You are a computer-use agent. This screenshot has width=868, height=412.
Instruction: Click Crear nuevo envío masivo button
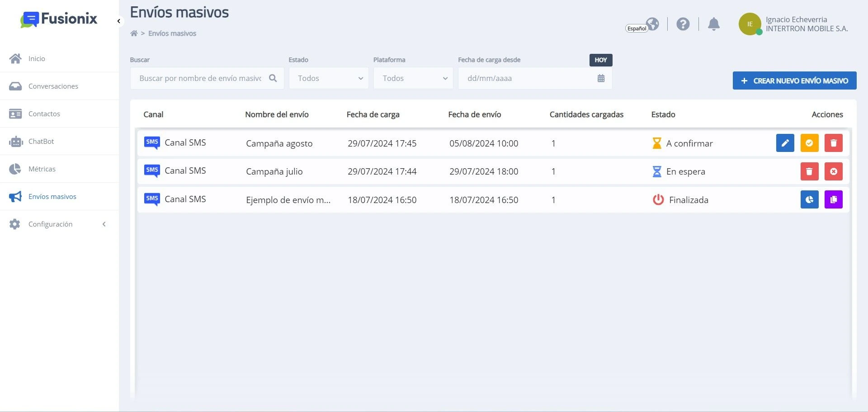pos(794,81)
